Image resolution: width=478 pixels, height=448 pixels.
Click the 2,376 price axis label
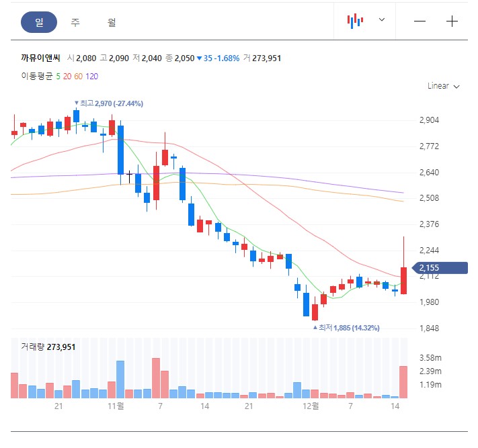[429, 224]
